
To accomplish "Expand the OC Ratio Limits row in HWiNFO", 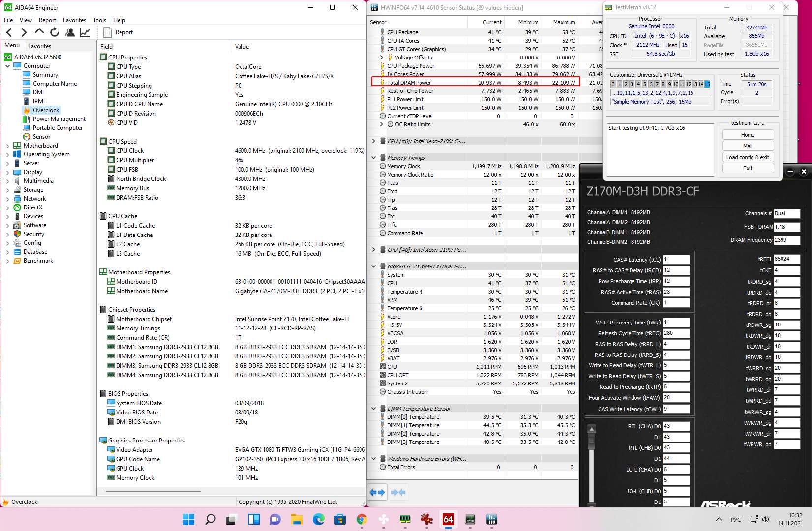I will pos(381,124).
